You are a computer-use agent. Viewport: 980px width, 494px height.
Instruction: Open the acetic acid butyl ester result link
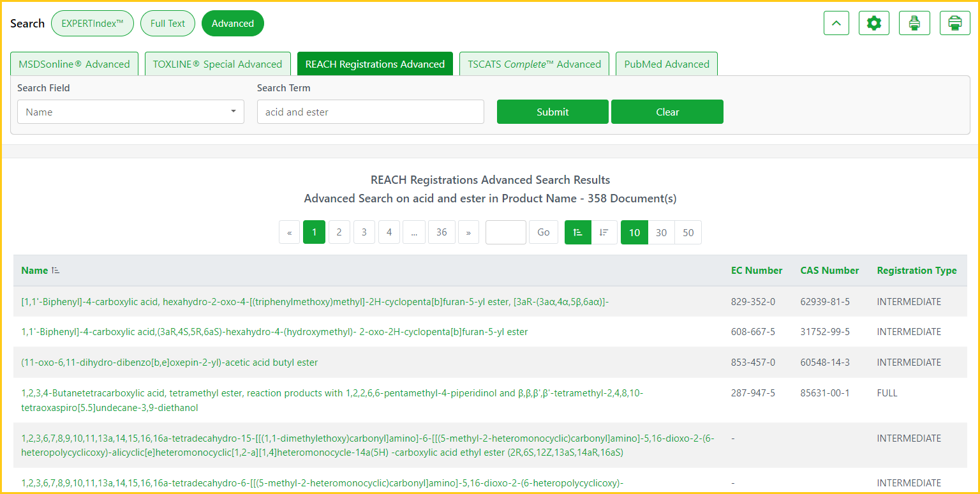pyautogui.click(x=170, y=363)
